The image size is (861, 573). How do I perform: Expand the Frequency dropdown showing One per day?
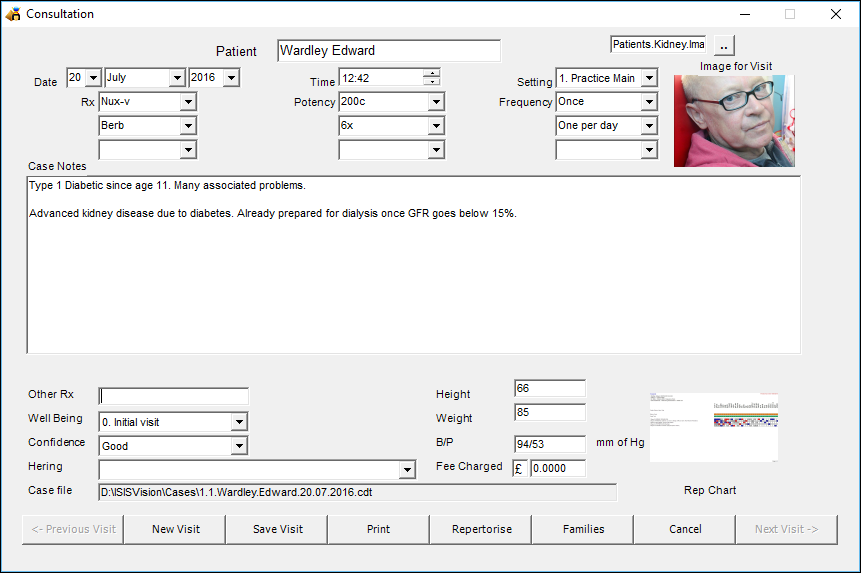point(649,126)
